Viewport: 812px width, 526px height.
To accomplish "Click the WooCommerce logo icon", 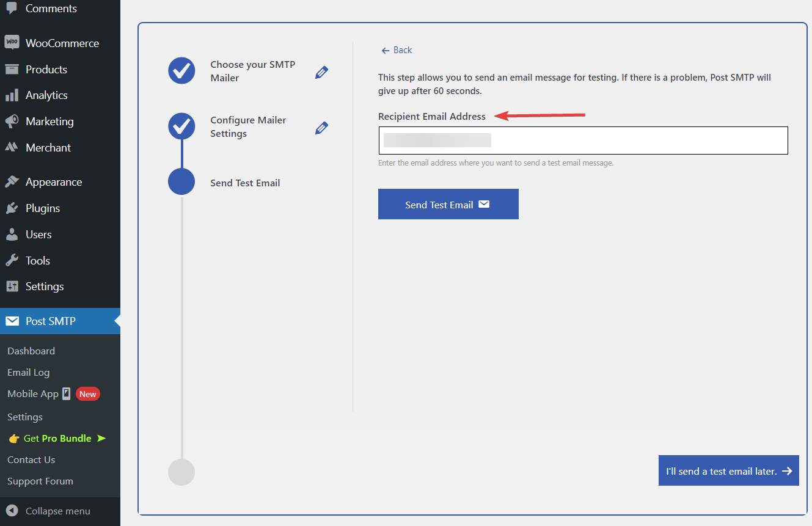I will click(x=12, y=43).
